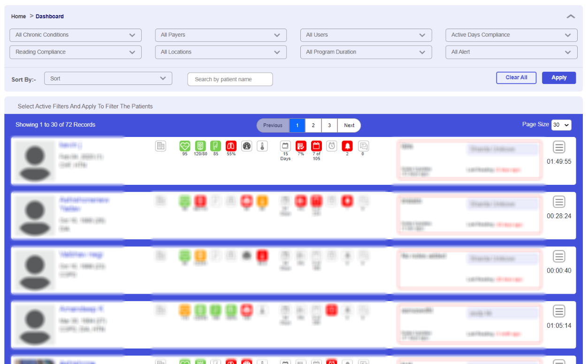Click the red thermometer icon in the 00:00:40 row

262,256
